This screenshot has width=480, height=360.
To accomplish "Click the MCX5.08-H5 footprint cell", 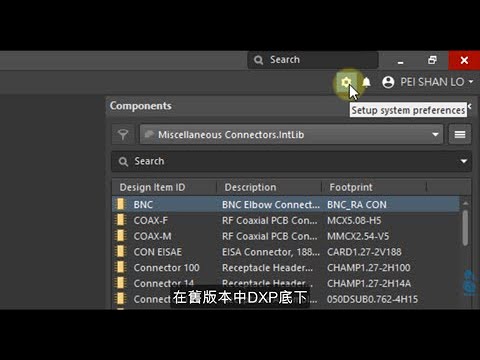I will pyautogui.click(x=354, y=220).
